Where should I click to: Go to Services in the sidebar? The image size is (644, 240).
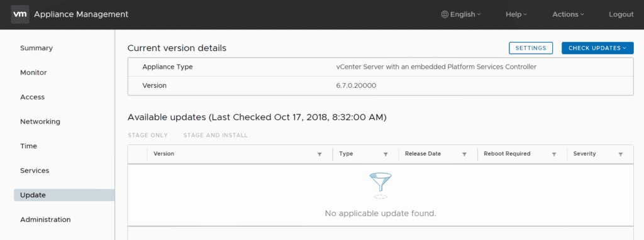[x=35, y=170]
